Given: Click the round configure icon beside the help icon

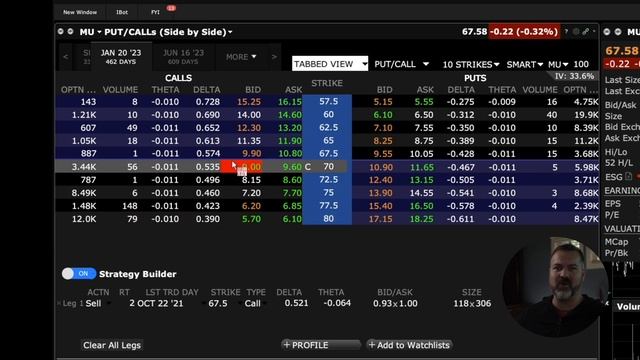Looking at the screenshot, I should pyautogui.click(x=576, y=31).
